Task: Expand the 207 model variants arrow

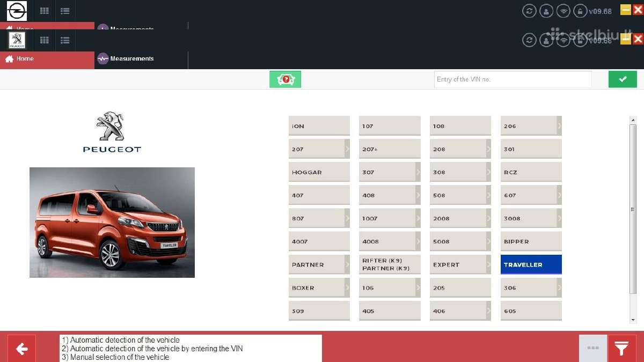Action: (x=347, y=149)
